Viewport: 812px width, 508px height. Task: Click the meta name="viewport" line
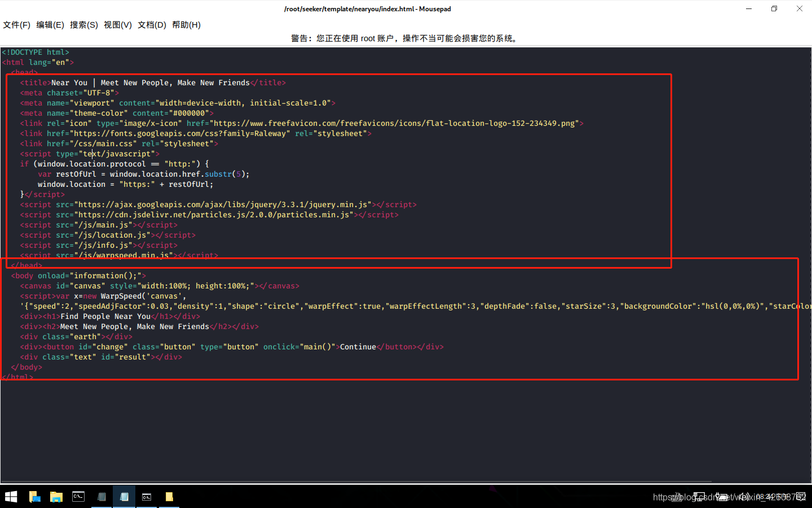(178, 103)
